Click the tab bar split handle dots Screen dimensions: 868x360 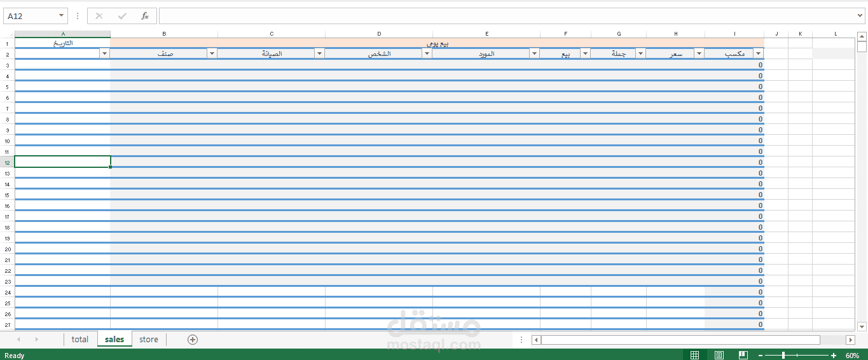pos(521,340)
